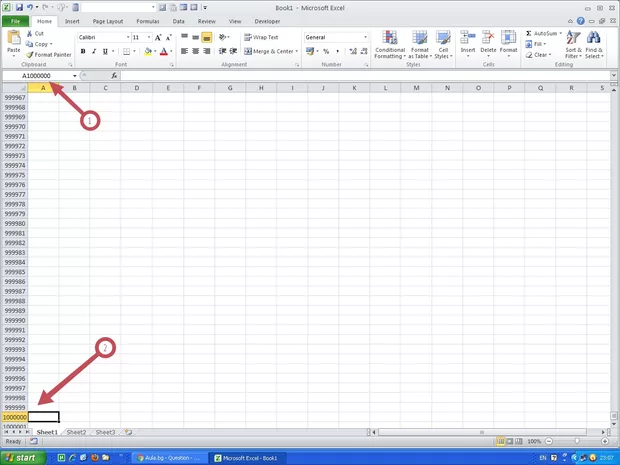Toggle Underline formatting

tap(105, 51)
